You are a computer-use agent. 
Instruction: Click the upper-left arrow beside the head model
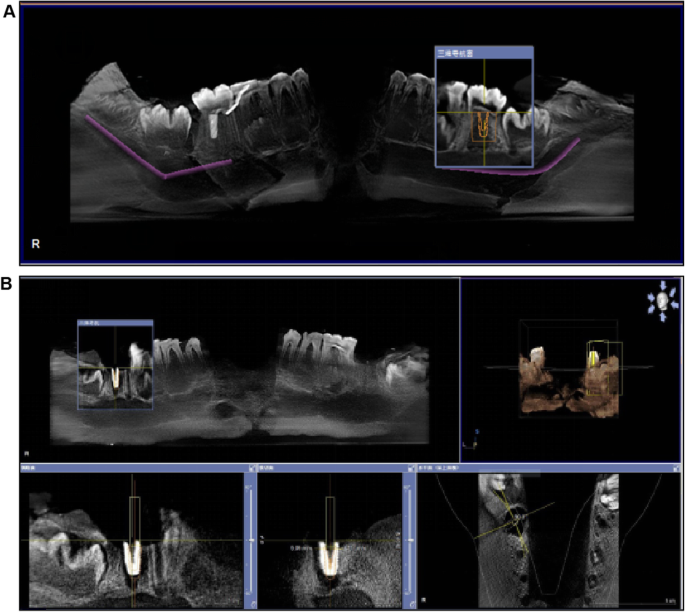point(651,297)
